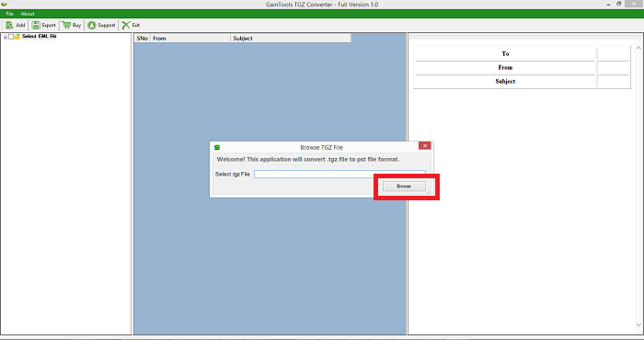Viewport: 644px width, 340px height.
Task: Toggle the Select EML File checkbox
Action: point(11,37)
